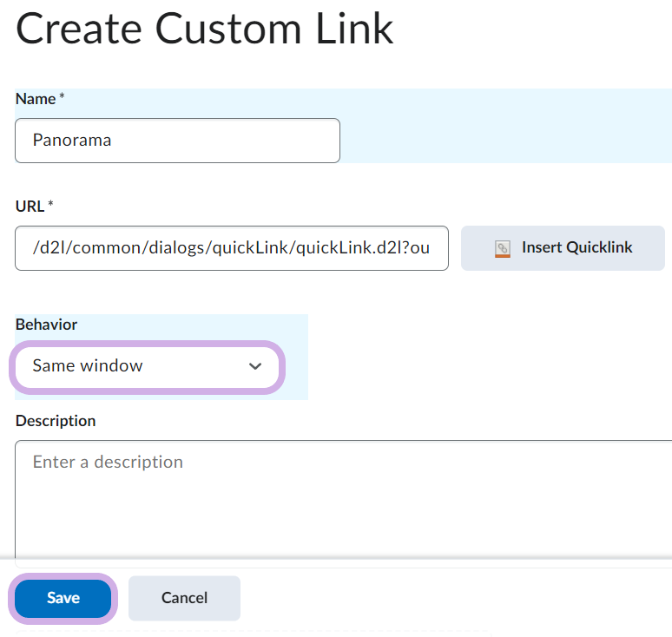This screenshot has height=637, width=672.
Task: Click the Name text field
Action: (177, 141)
